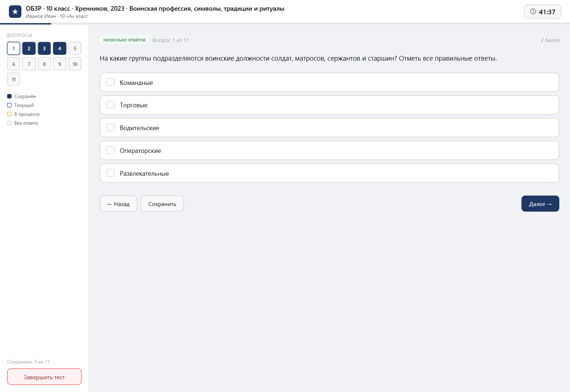Click the question text about воинские должности
The height and width of the screenshot is (392, 570).
tap(298, 58)
